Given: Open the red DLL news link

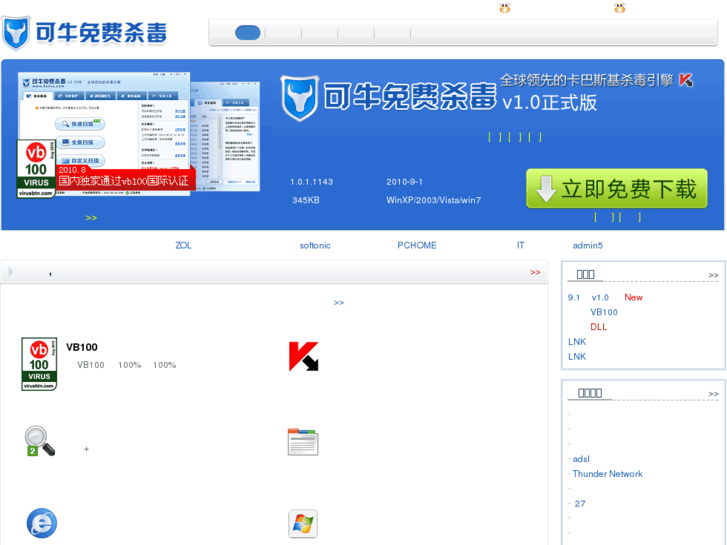Looking at the screenshot, I should (598, 327).
